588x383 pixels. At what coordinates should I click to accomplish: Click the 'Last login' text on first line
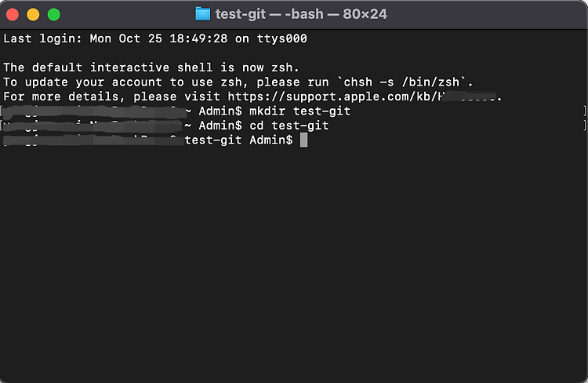pyautogui.click(x=41, y=38)
